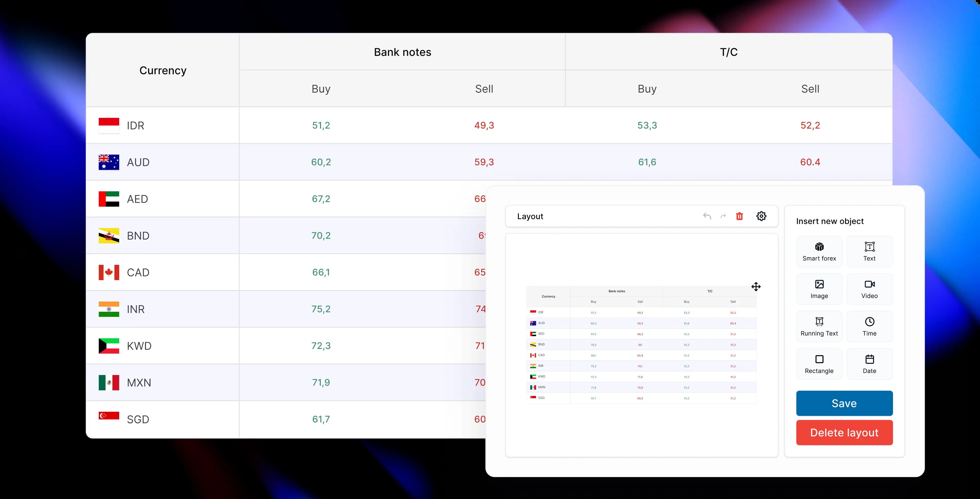Insert an Image object
The width and height of the screenshot is (980, 499).
click(x=819, y=289)
